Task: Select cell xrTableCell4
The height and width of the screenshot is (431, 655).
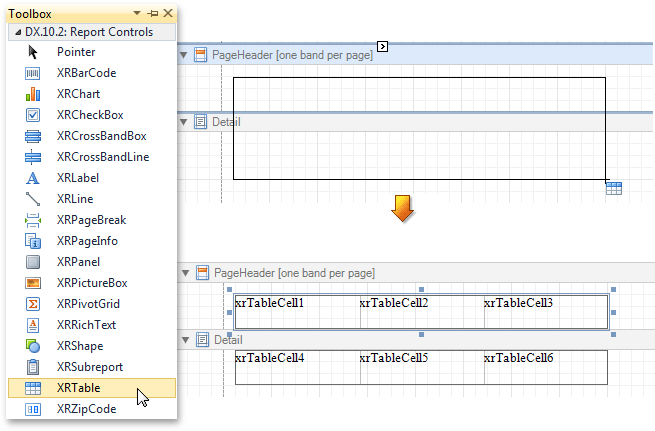Action: (x=298, y=367)
